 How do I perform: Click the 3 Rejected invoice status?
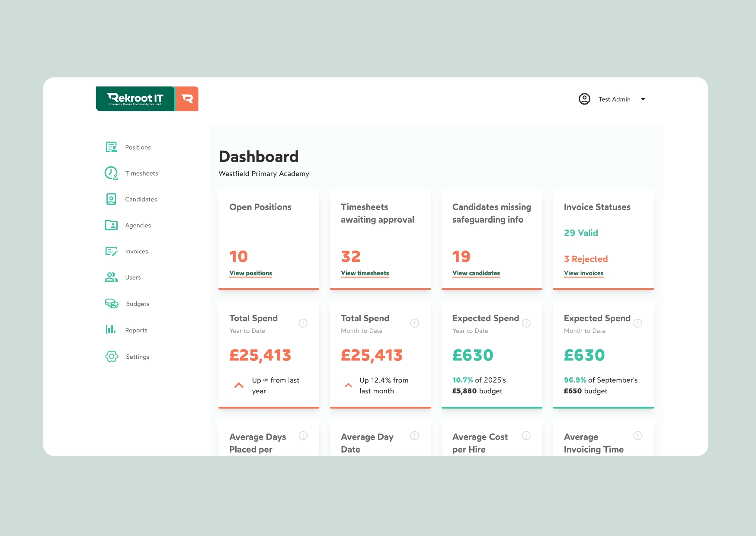tap(586, 259)
